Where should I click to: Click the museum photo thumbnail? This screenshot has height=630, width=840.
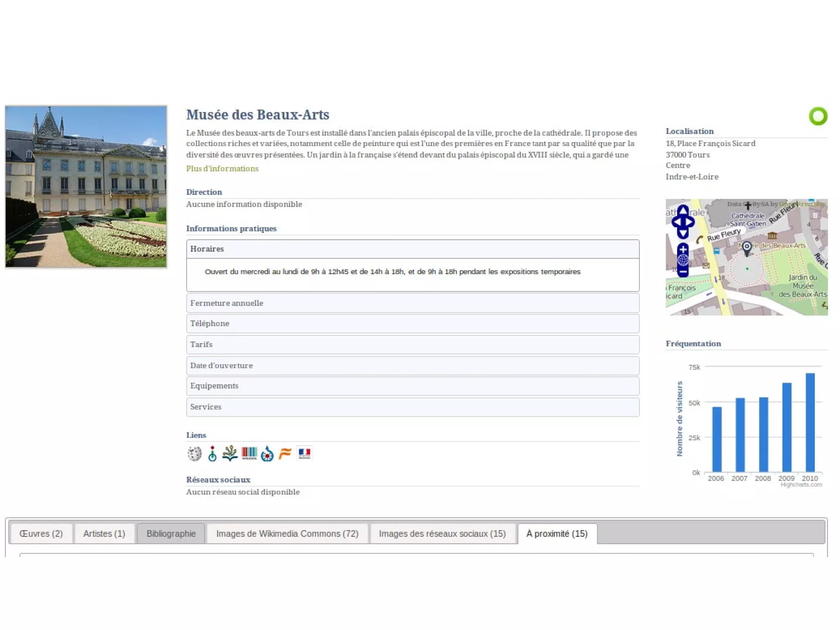click(x=86, y=187)
